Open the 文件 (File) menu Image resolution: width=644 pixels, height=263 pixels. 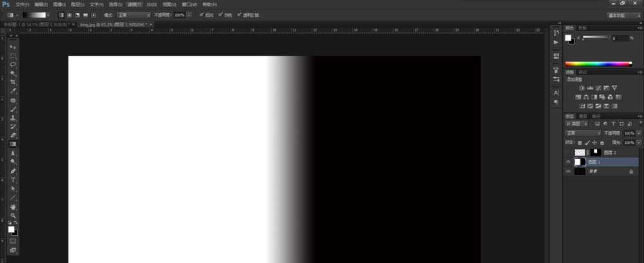[x=23, y=4]
